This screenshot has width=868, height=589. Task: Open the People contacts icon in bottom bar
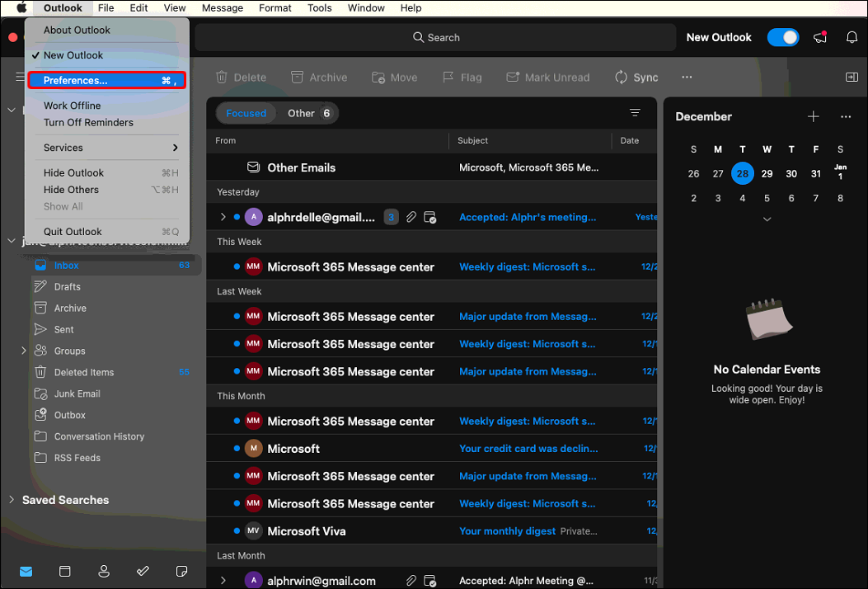104,571
